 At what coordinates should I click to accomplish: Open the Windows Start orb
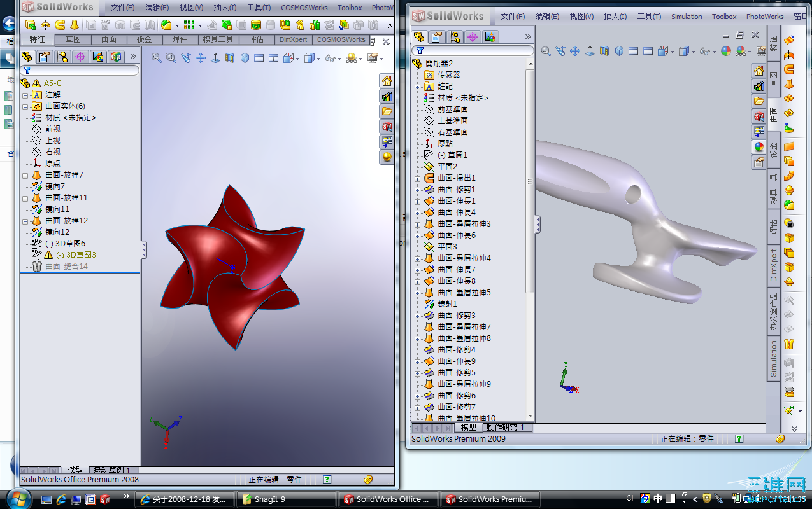click(x=18, y=498)
